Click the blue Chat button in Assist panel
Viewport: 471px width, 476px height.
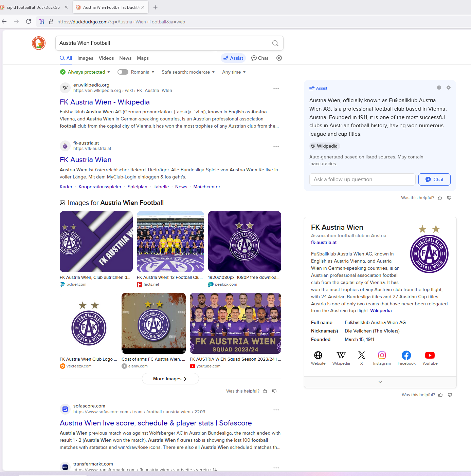pyautogui.click(x=434, y=179)
